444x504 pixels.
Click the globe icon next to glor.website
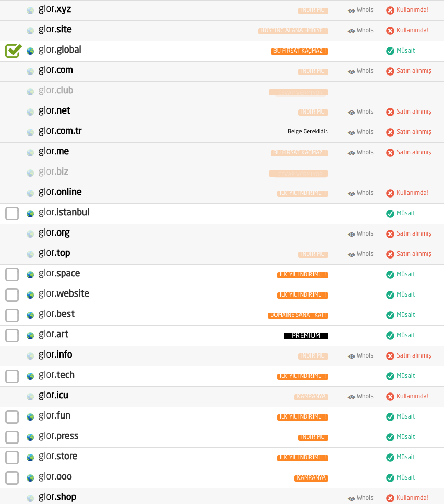tap(30, 295)
